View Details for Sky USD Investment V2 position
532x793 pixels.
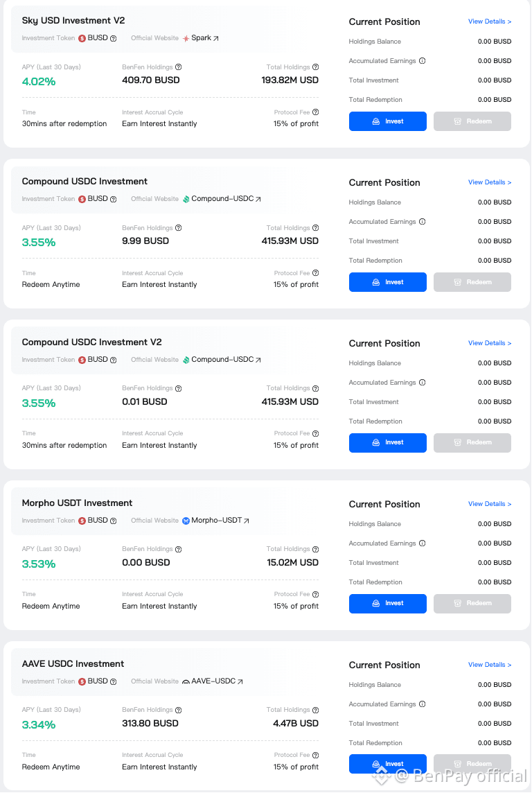[x=490, y=21]
